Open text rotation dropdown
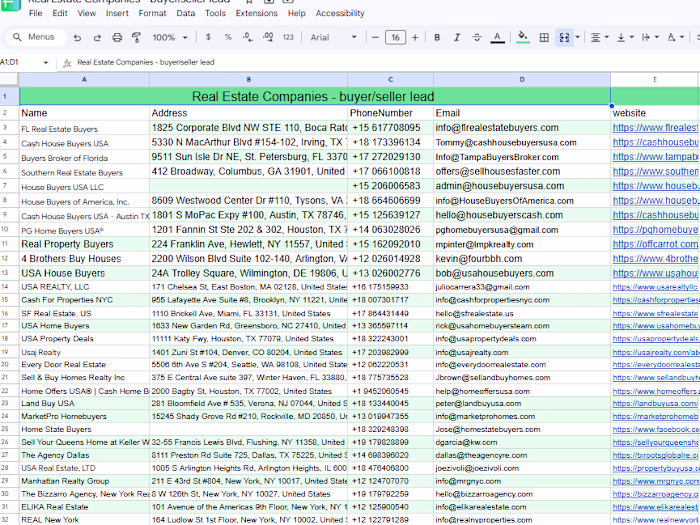Viewport: 700px width, 525px height. [x=675, y=38]
